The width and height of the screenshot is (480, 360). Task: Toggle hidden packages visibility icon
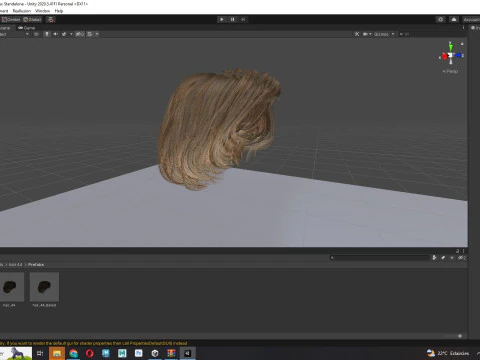tap(462, 257)
